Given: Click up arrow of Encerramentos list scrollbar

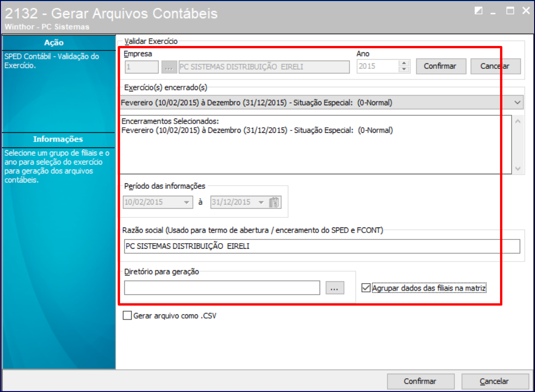Looking at the screenshot, I should coord(518,121).
